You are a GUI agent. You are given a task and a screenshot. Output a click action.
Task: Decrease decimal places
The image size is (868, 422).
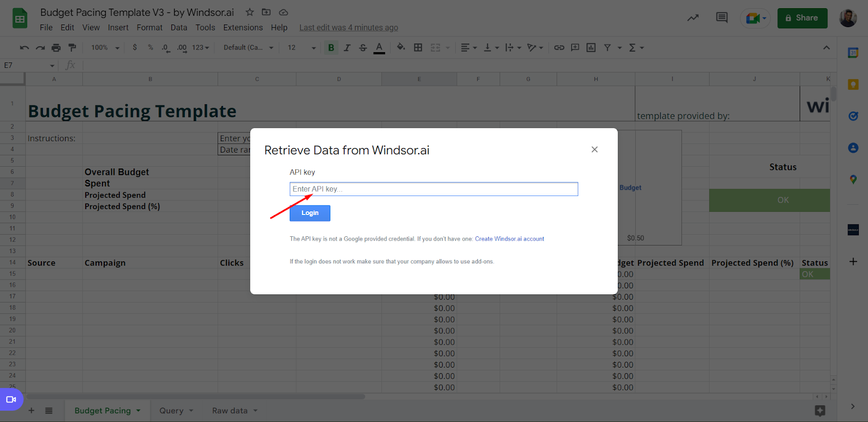(165, 48)
